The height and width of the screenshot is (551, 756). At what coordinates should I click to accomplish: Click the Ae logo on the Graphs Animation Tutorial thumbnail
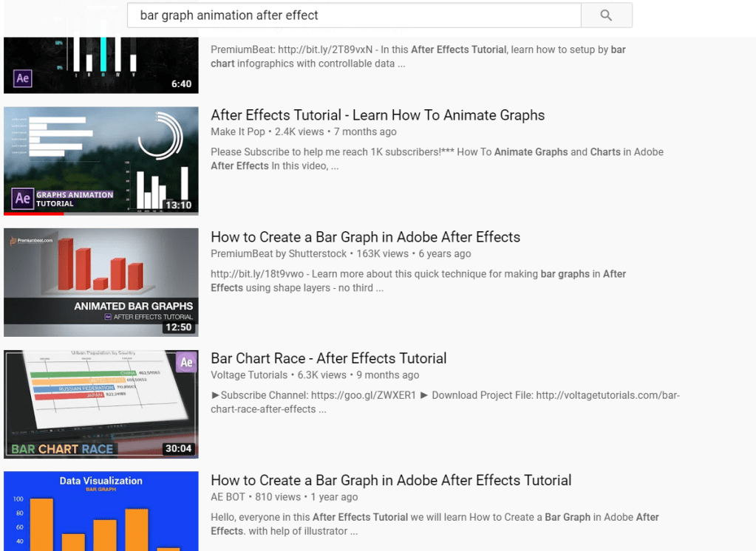point(23,199)
